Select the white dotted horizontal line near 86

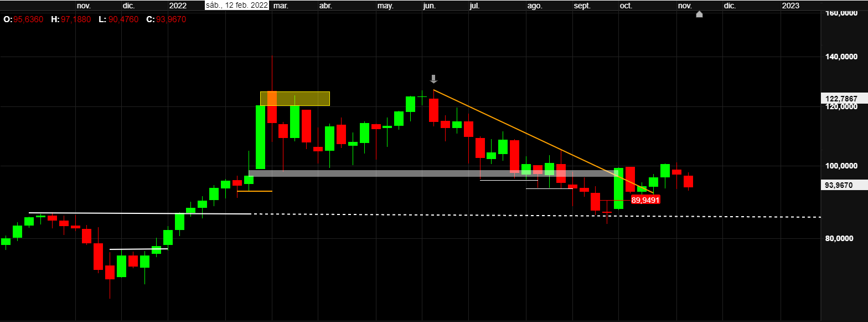535,216
